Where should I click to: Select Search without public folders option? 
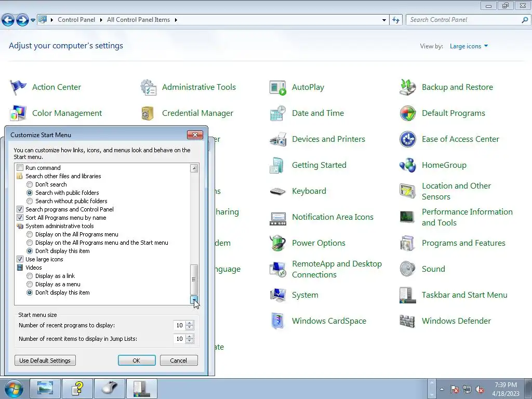click(30, 201)
